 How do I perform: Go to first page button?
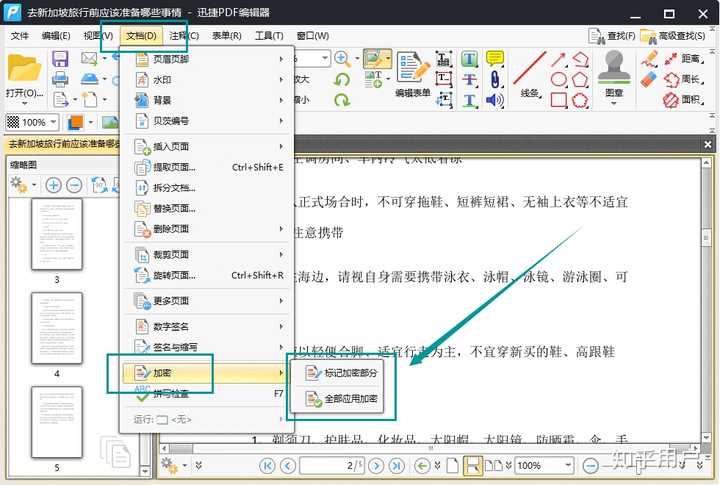[x=267, y=466]
